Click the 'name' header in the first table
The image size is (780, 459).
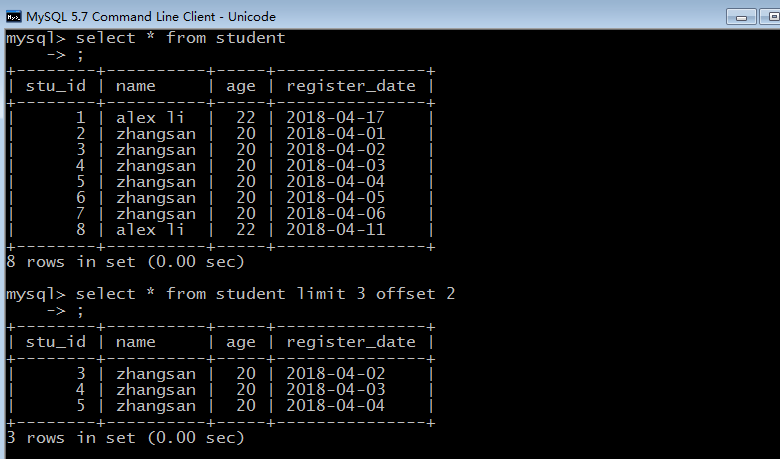pos(136,87)
